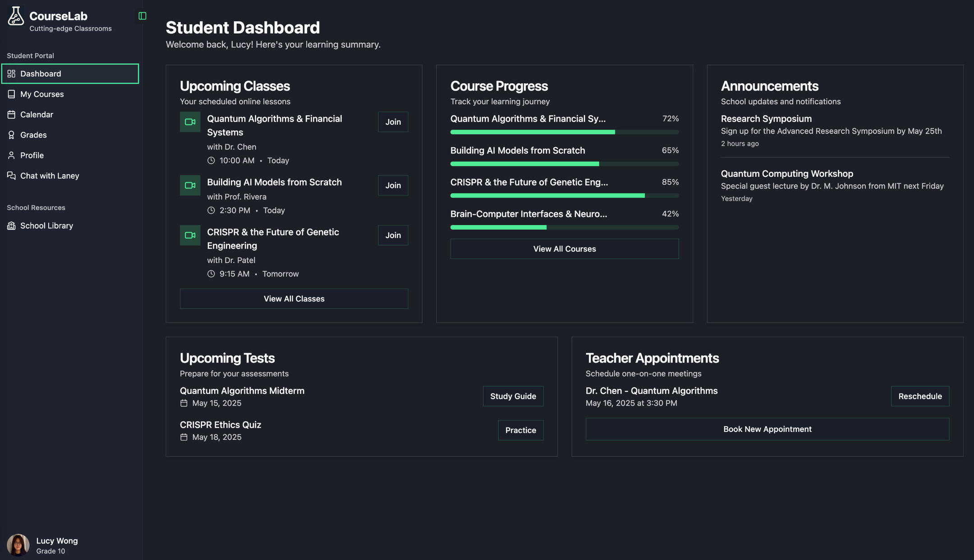The width and height of the screenshot is (974, 560).
Task: Click Lucy Wong's profile avatar
Action: tap(18, 545)
